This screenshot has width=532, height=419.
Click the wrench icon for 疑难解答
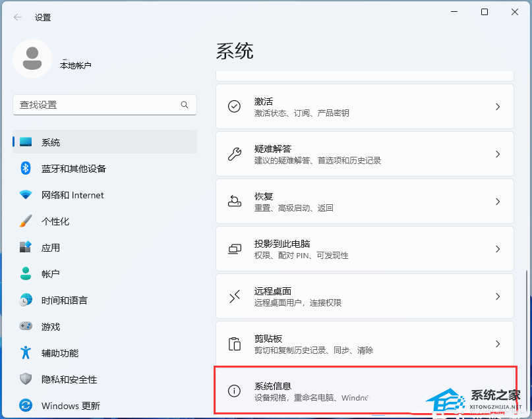[234, 154]
